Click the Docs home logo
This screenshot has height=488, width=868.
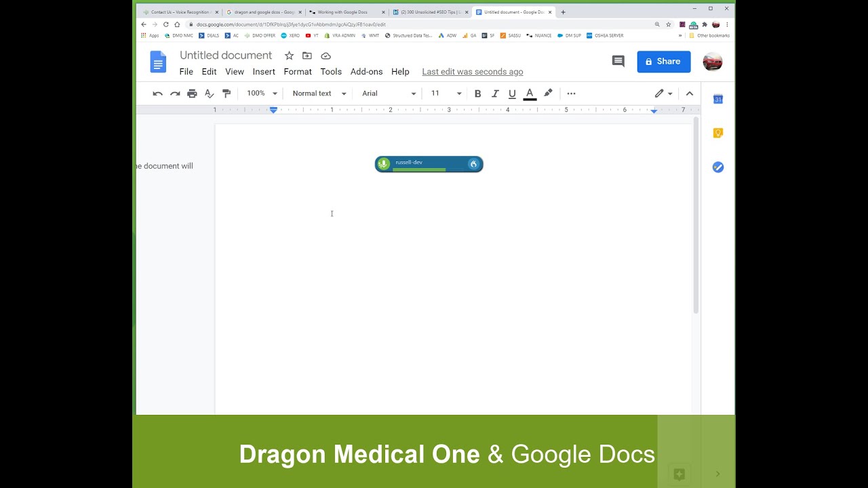158,62
